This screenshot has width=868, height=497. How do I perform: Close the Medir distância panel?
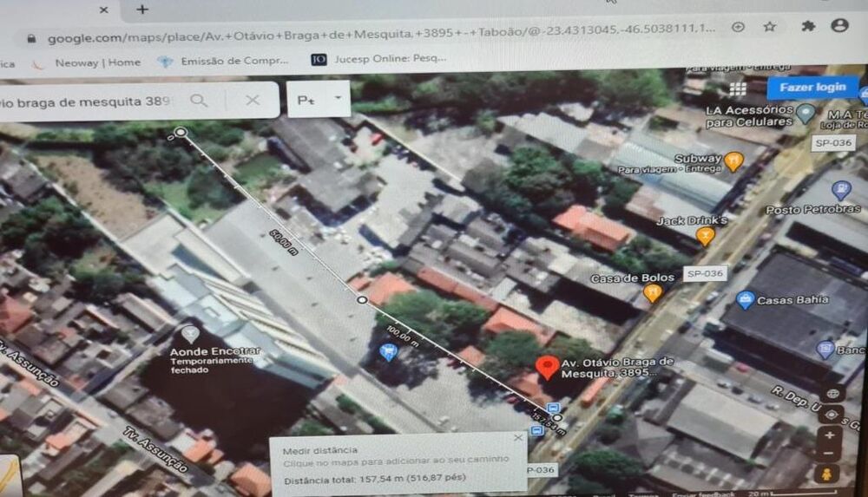(x=518, y=438)
